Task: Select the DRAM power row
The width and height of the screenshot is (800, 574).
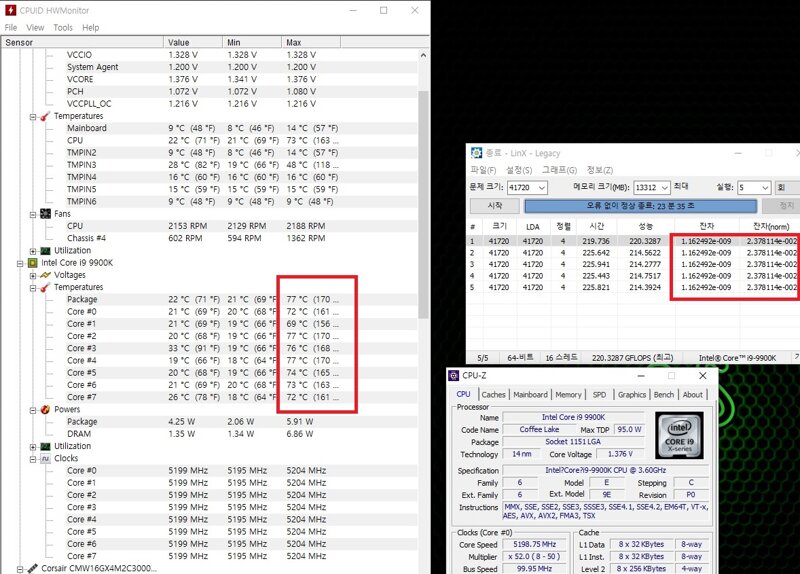Action: 209,434
